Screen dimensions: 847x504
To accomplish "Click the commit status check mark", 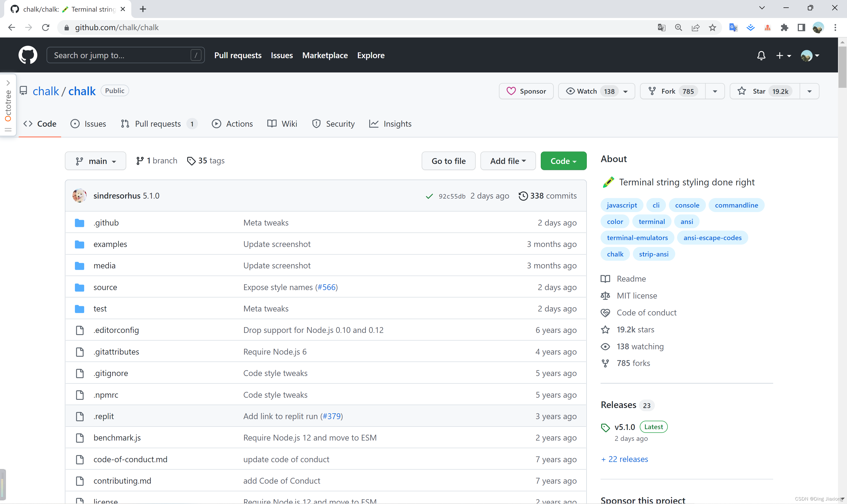I will pyautogui.click(x=429, y=196).
